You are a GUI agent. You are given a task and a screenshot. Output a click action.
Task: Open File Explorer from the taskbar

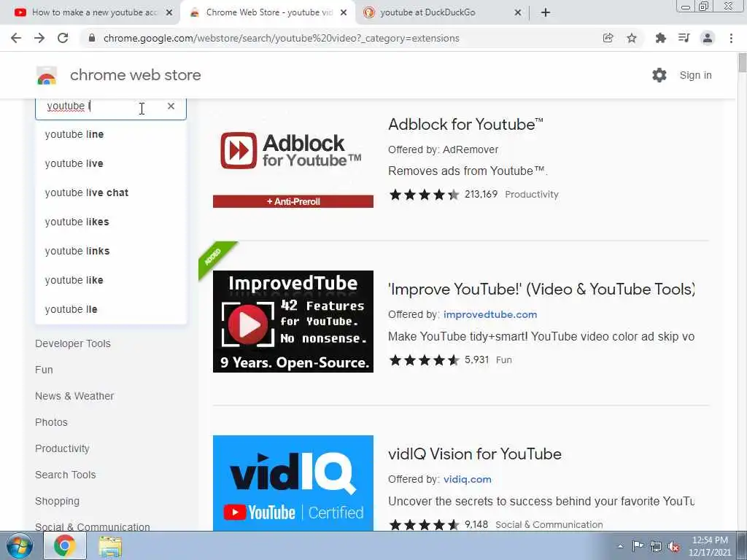110,545
